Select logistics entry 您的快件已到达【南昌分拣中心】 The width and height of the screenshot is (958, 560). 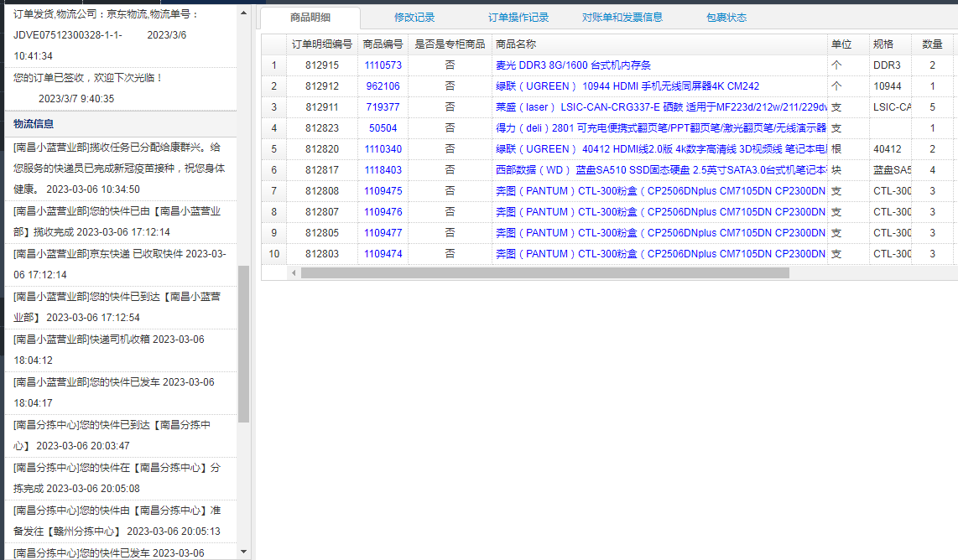tap(120, 435)
